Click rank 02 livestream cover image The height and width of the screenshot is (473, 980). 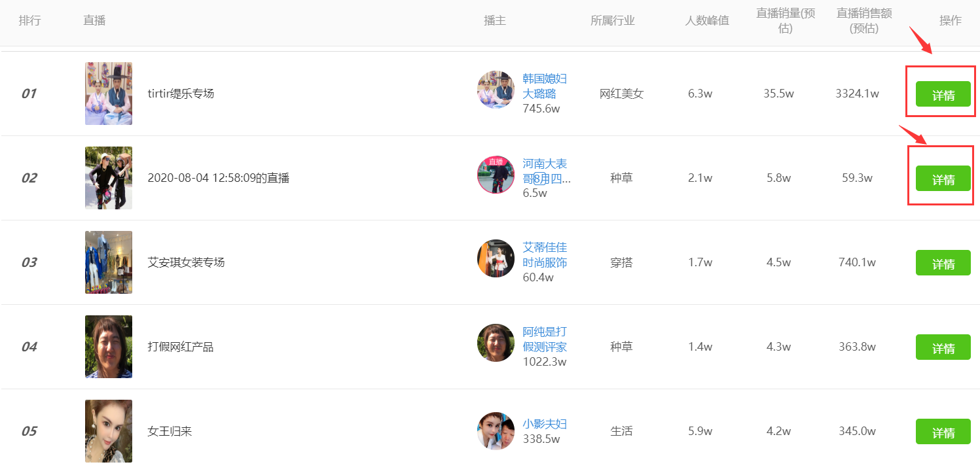tap(109, 178)
